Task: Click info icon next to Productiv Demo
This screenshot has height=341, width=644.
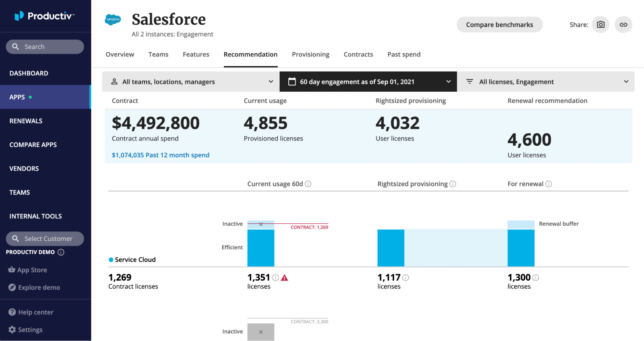Action: click(61, 252)
